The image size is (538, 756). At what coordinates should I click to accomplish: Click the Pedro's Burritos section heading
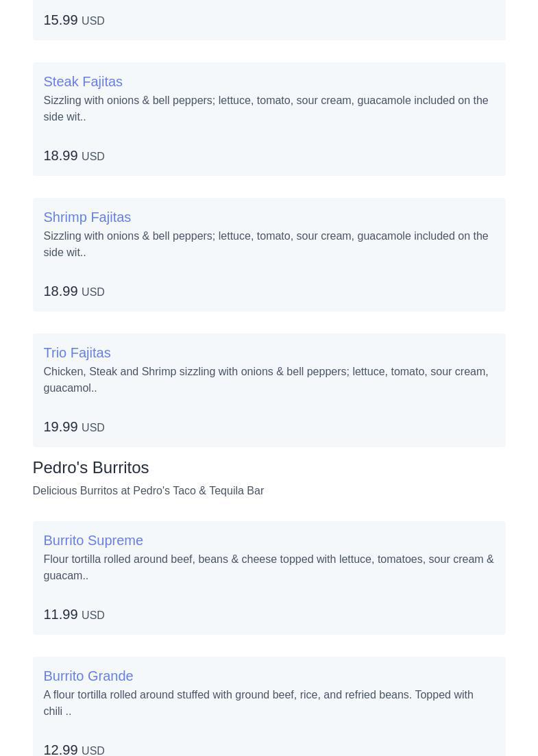(90, 467)
